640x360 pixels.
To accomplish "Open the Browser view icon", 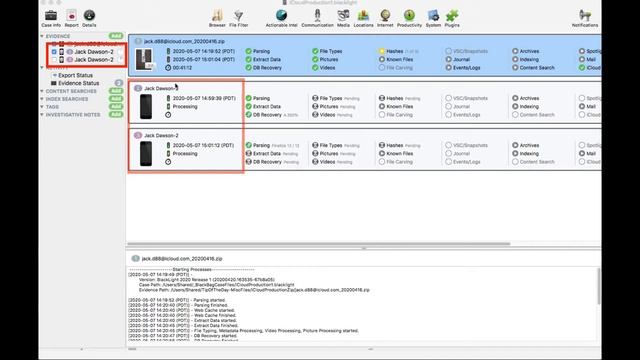I will click(x=217, y=16).
